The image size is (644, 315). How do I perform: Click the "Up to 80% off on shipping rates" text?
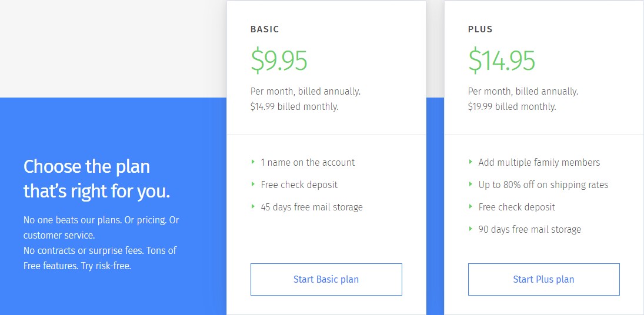(543, 185)
